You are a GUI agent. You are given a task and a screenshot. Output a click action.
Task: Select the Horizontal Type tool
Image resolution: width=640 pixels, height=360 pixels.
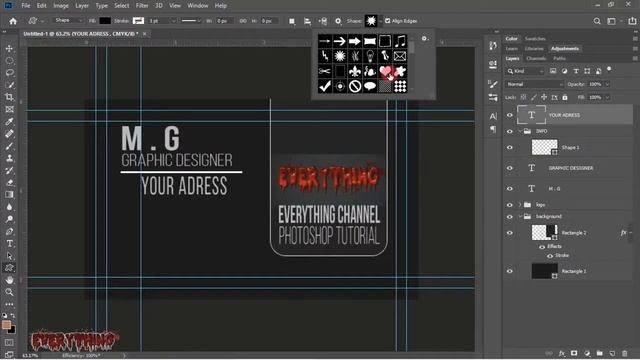pos(9,244)
